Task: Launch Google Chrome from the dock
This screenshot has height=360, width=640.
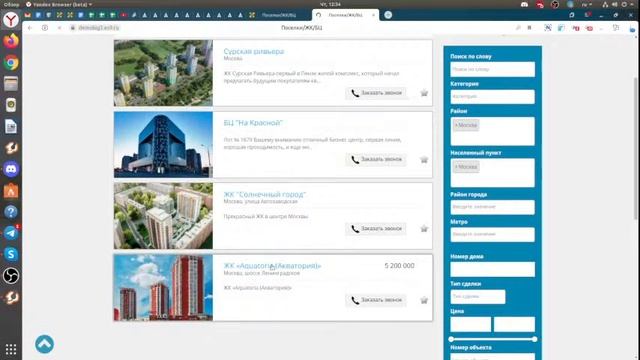Action: [x=11, y=62]
